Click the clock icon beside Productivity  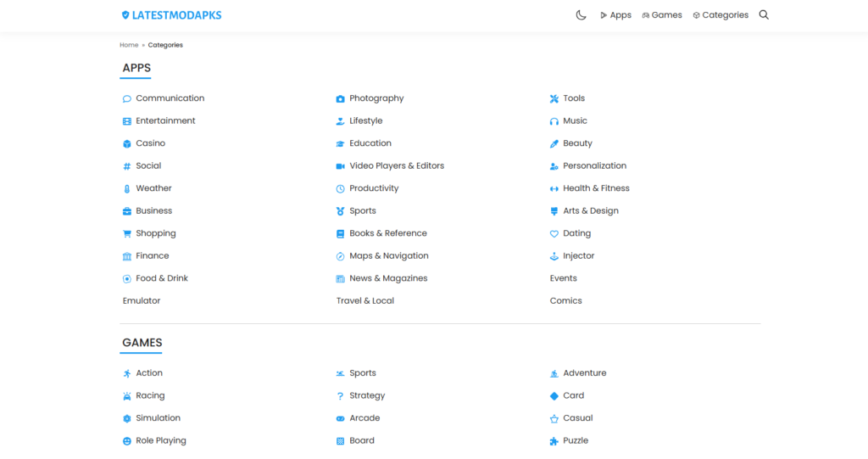(x=340, y=189)
